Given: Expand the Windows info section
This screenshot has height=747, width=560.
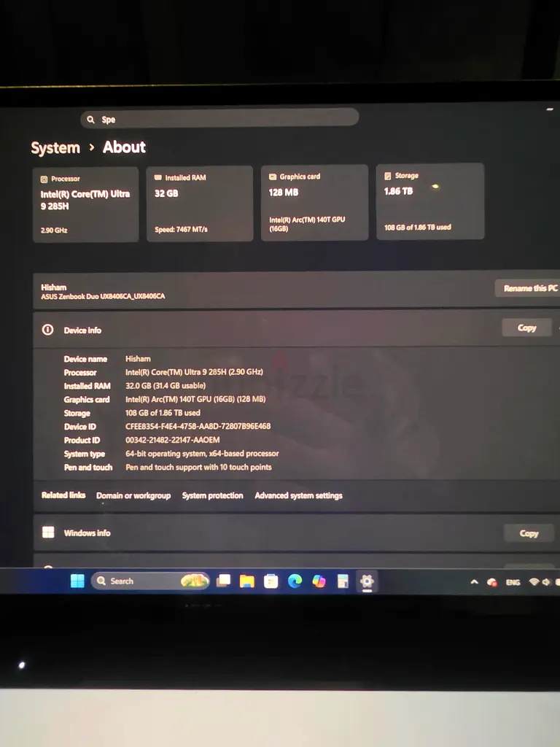Looking at the screenshot, I should [x=295, y=533].
